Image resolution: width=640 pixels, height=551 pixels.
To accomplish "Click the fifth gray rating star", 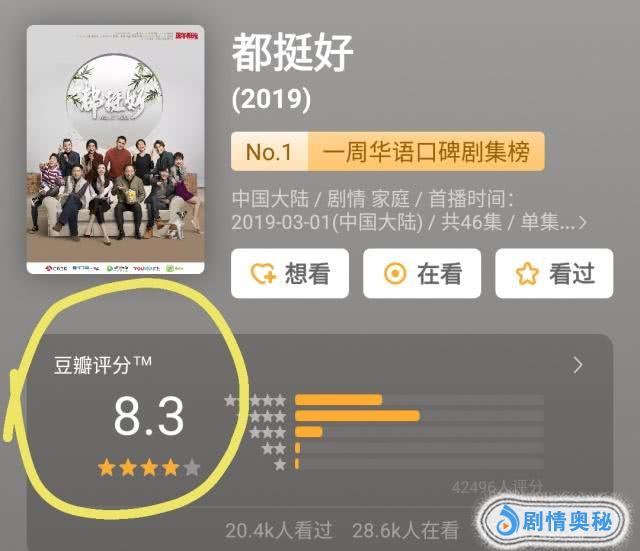I will pos(191,468).
